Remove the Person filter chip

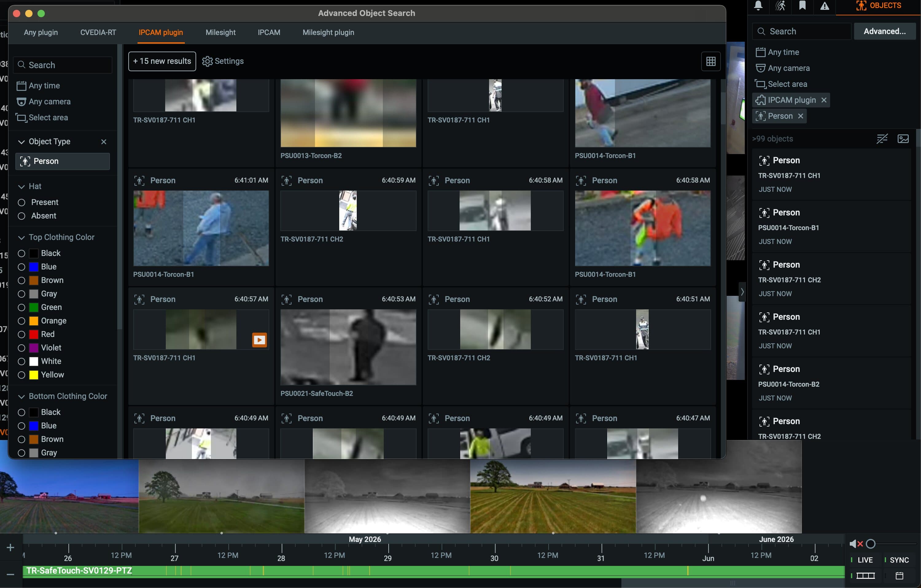(801, 116)
